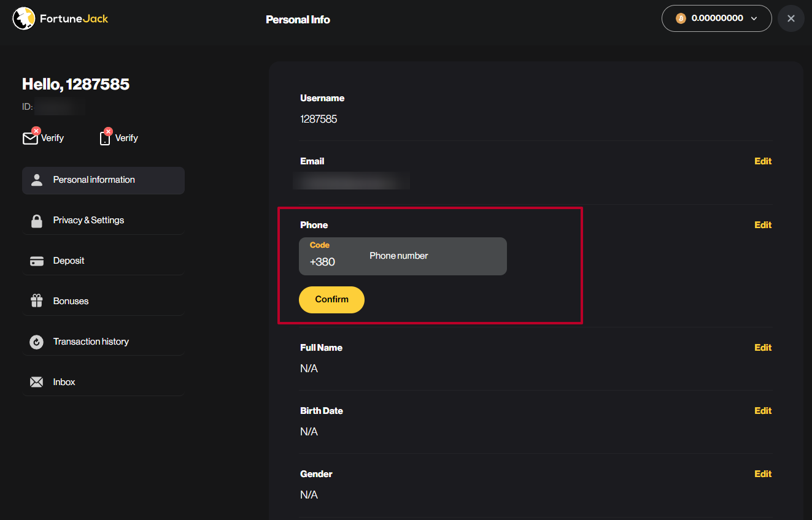Screen dimensions: 812x520
Task: Open Personal information menu item
Action: pos(103,180)
